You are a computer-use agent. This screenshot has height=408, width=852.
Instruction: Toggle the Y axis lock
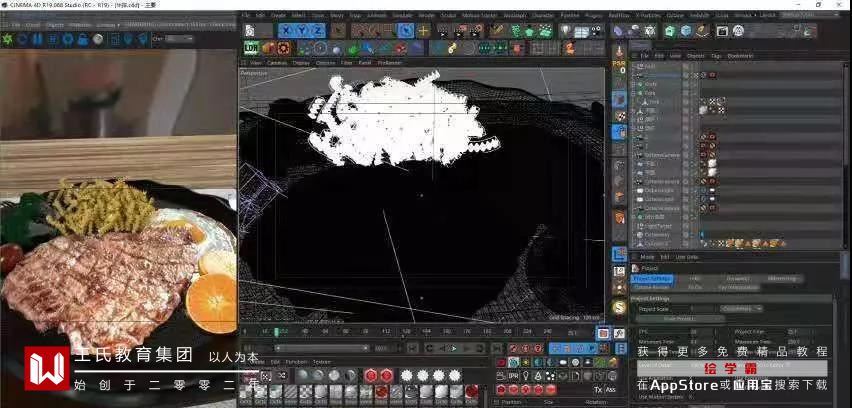click(x=302, y=31)
